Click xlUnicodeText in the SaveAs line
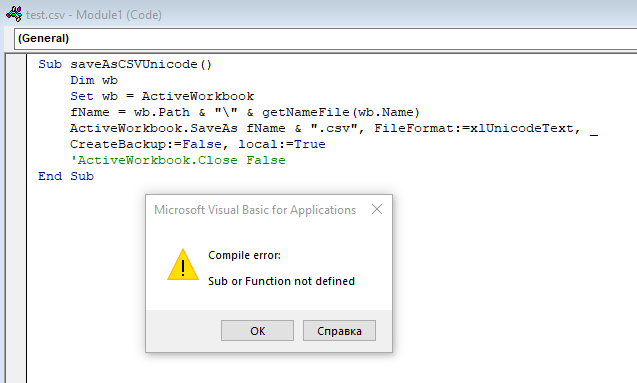 (x=522, y=128)
